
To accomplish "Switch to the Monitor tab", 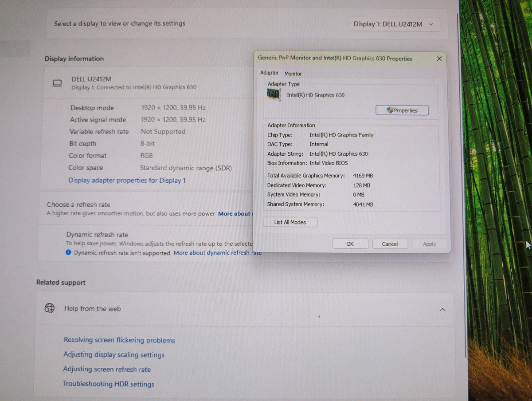I will tap(293, 74).
